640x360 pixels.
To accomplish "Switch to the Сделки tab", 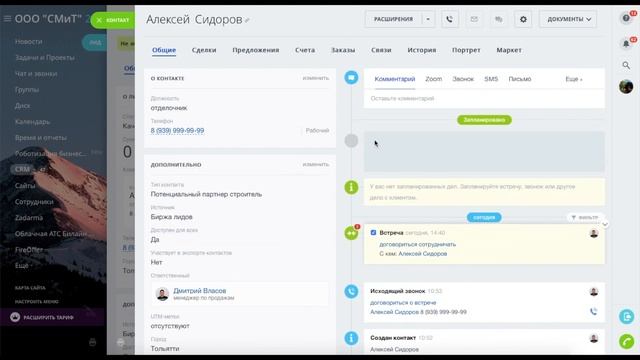I will pos(204,50).
